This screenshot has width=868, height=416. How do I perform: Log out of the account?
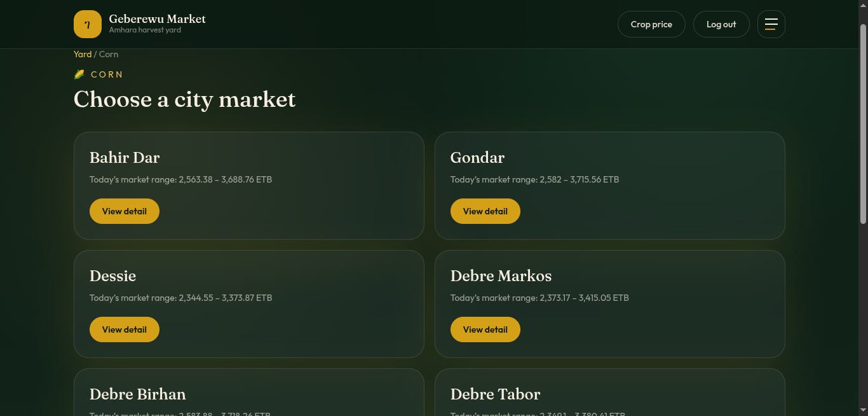(x=721, y=24)
